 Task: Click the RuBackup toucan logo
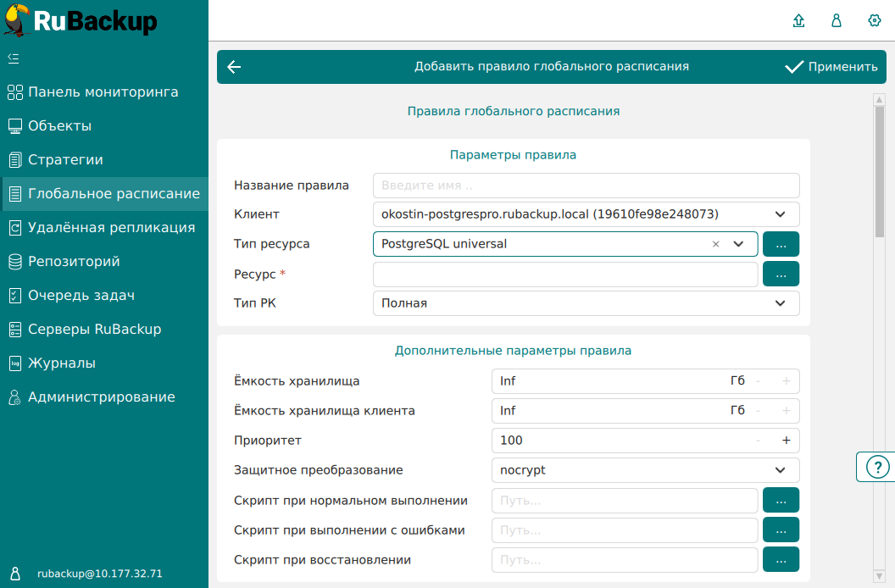(x=19, y=20)
